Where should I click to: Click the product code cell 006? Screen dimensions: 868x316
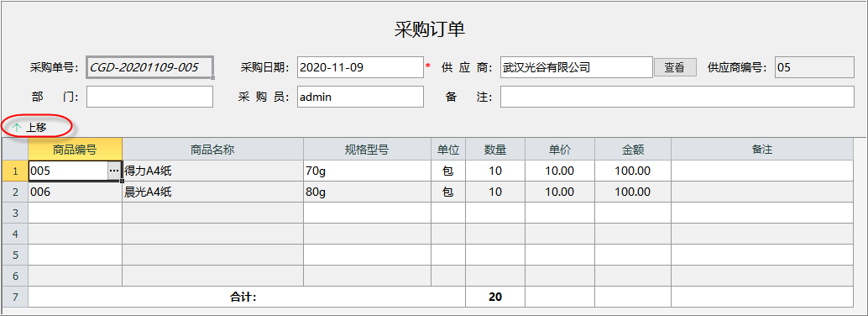(x=76, y=192)
